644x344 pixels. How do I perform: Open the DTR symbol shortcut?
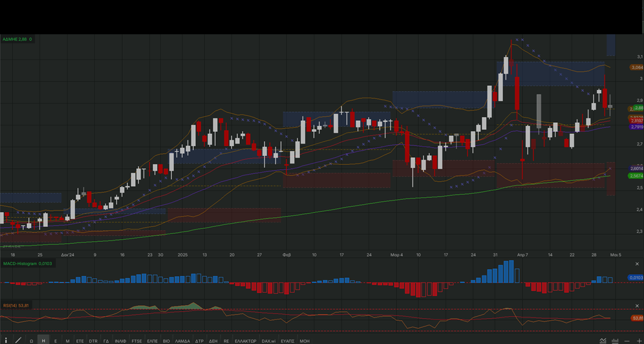(93, 341)
